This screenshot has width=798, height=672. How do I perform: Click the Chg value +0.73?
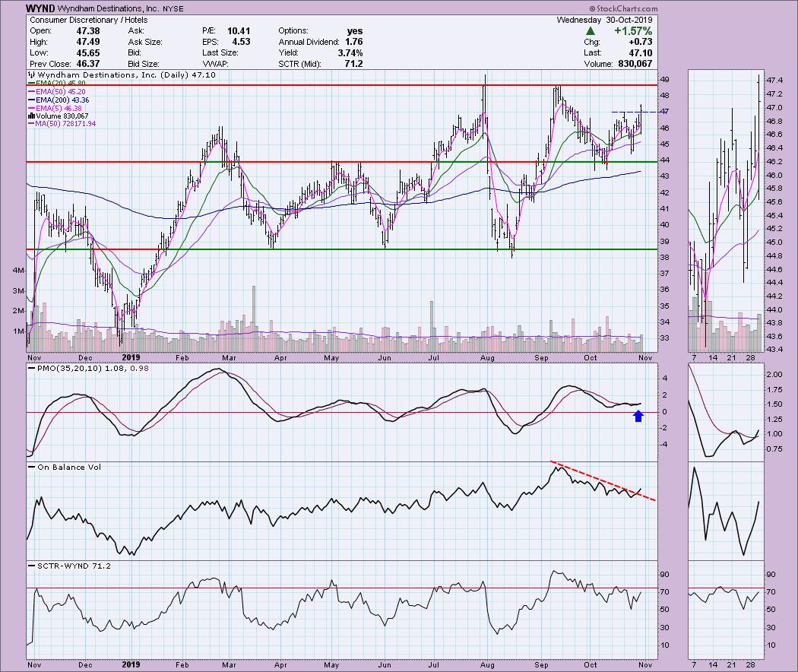[640, 42]
